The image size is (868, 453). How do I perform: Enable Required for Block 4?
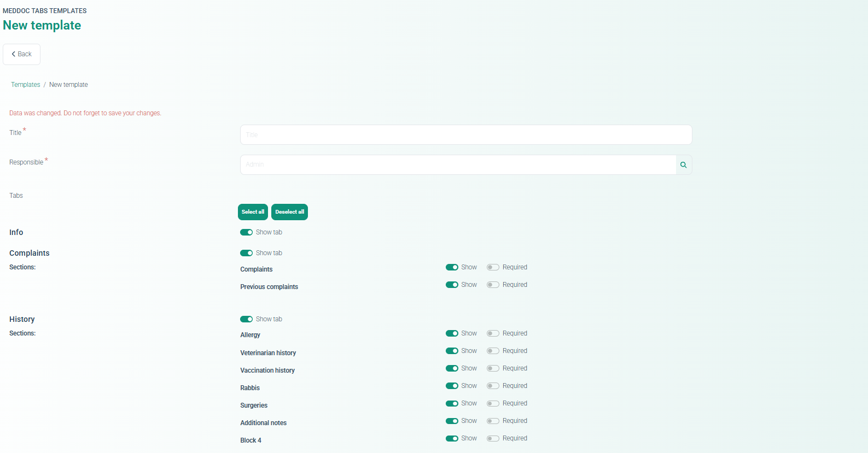tap(493, 438)
